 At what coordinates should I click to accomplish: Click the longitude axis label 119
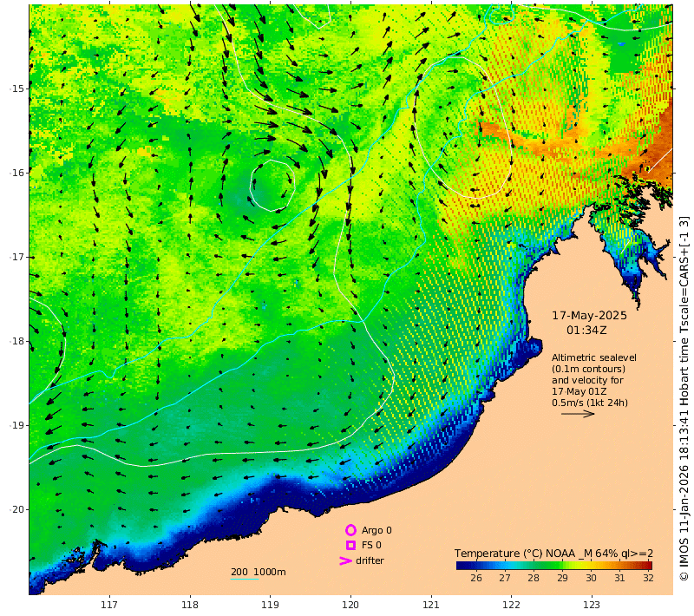(270, 605)
